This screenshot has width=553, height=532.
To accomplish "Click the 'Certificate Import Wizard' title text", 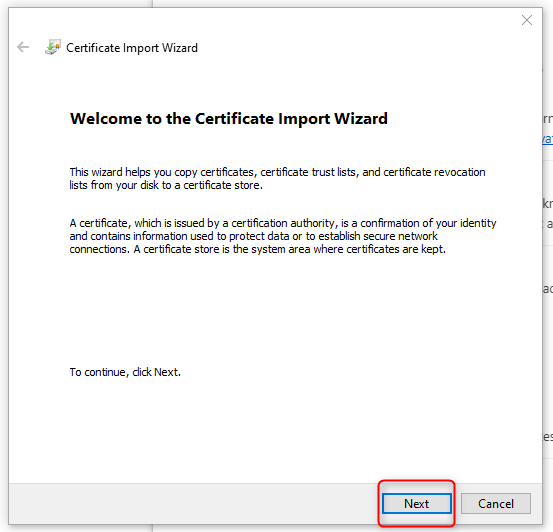I will coord(132,48).
